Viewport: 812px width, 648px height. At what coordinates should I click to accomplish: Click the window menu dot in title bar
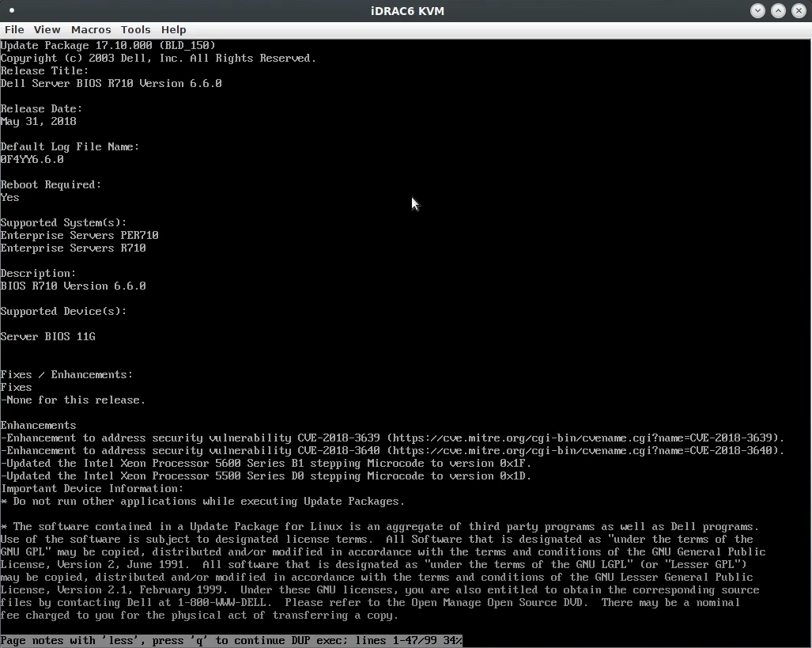(11, 10)
